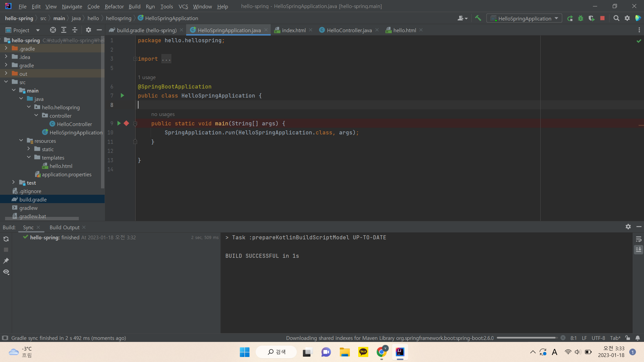Toggle read-only lock in status bar
The width and height of the screenshot is (644, 362).
(x=628, y=338)
